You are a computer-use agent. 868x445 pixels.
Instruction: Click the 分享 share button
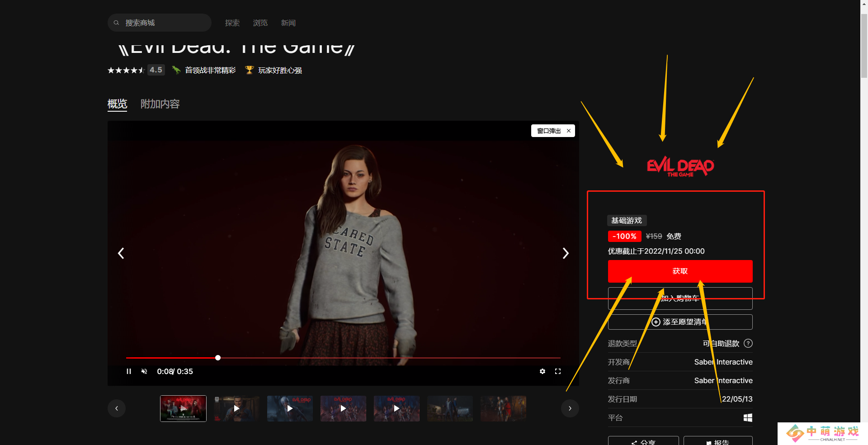click(643, 441)
